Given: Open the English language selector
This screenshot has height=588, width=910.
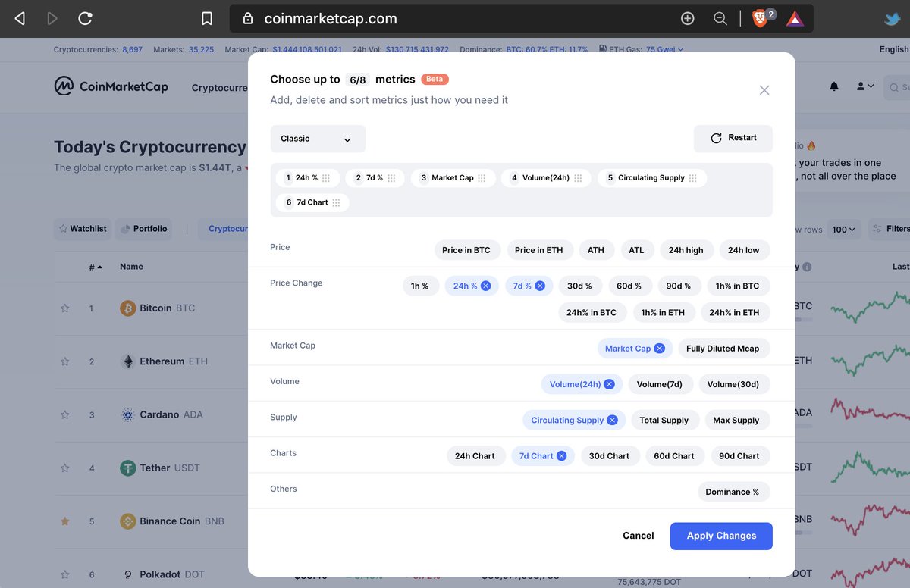Looking at the screenshot, I should coord(895,49).
